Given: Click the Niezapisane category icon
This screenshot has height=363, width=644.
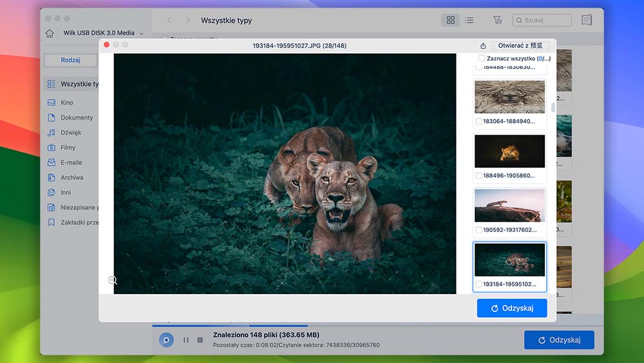Looking at the screenshot, I should point(52,208).
